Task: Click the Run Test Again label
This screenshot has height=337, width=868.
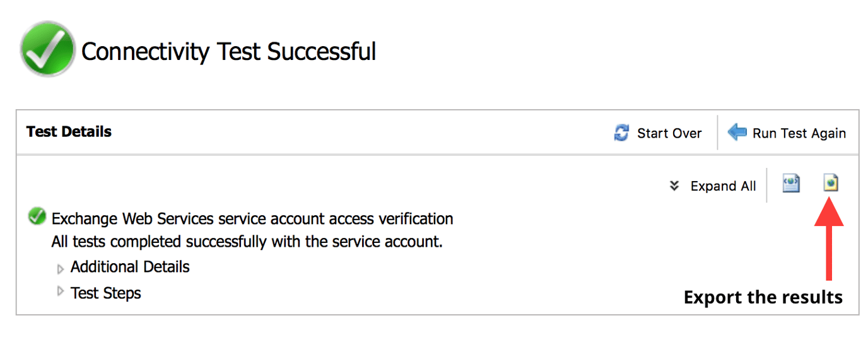Action: 799,133
